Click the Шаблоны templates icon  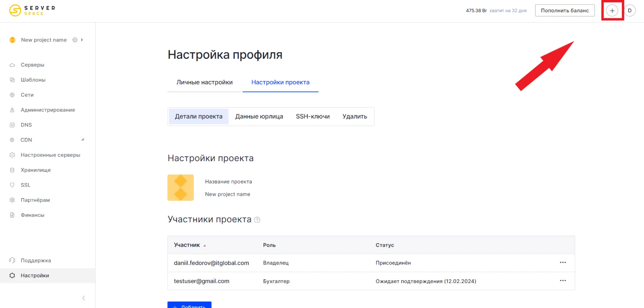(x=12, y=80)
